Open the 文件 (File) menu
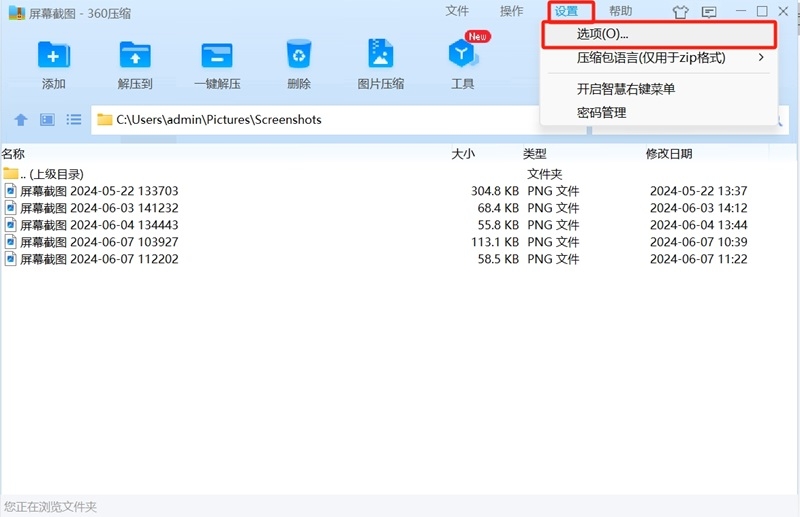Screen dimensions: 800x517 pos(457,11)
